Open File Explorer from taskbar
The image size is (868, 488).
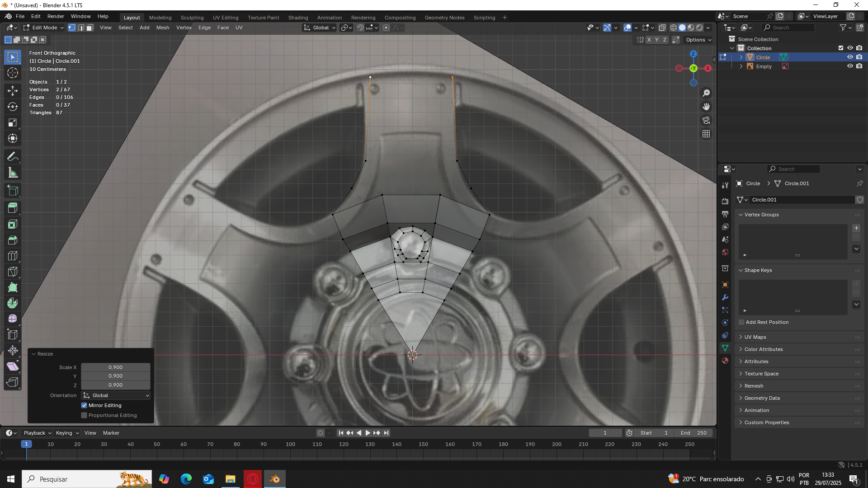click(231, 479)
